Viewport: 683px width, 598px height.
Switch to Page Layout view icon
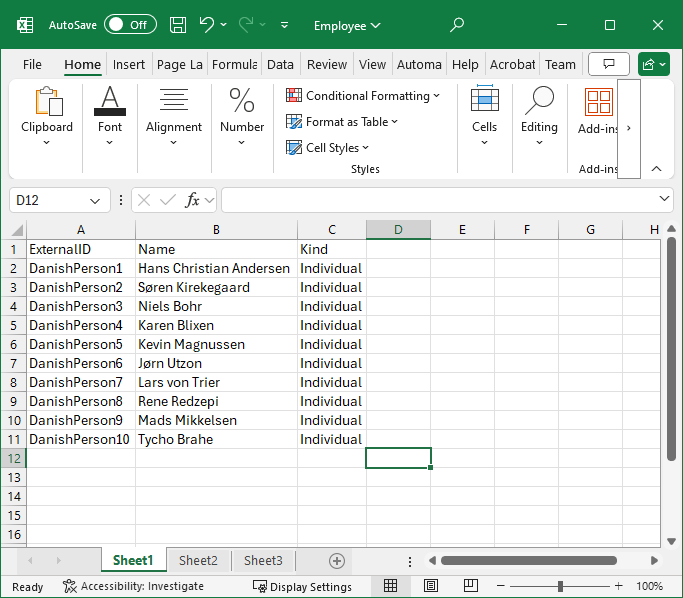[431, 586]
